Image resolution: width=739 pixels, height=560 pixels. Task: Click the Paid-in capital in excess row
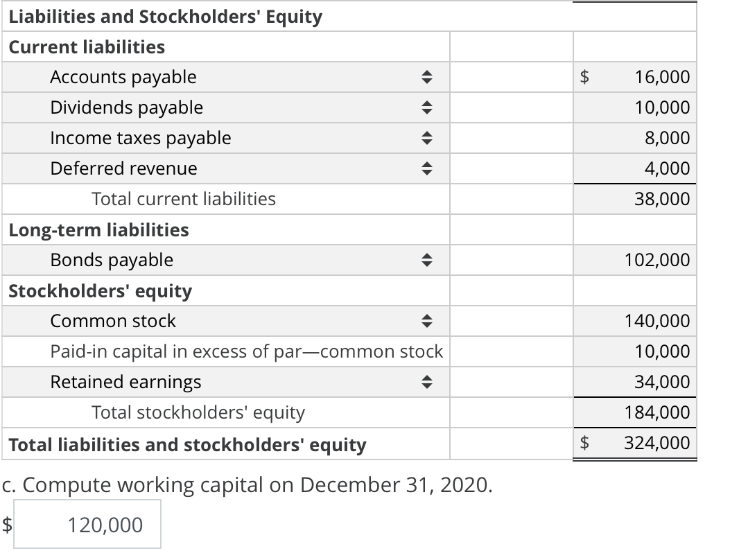(x=246, y=351)
